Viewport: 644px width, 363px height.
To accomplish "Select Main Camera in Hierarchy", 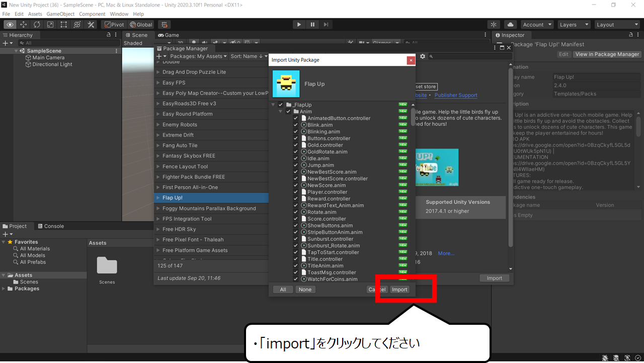I will pos(48,58).
